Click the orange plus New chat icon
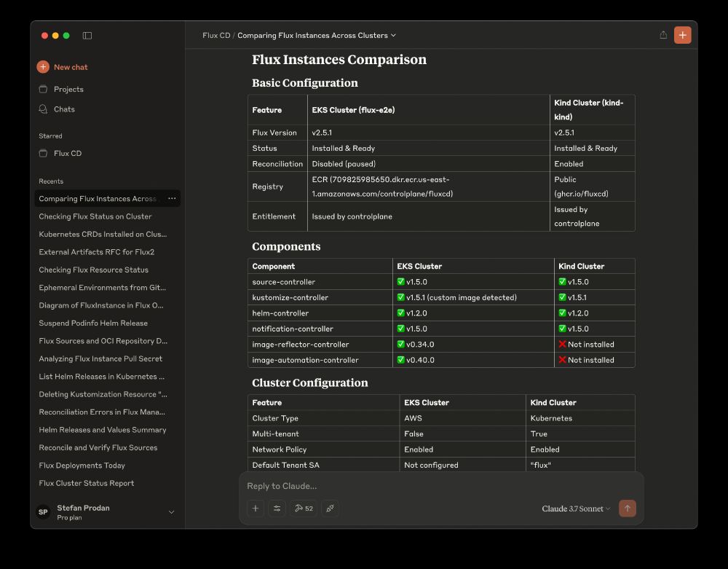728x569 pixels. [x=43, y=67]
